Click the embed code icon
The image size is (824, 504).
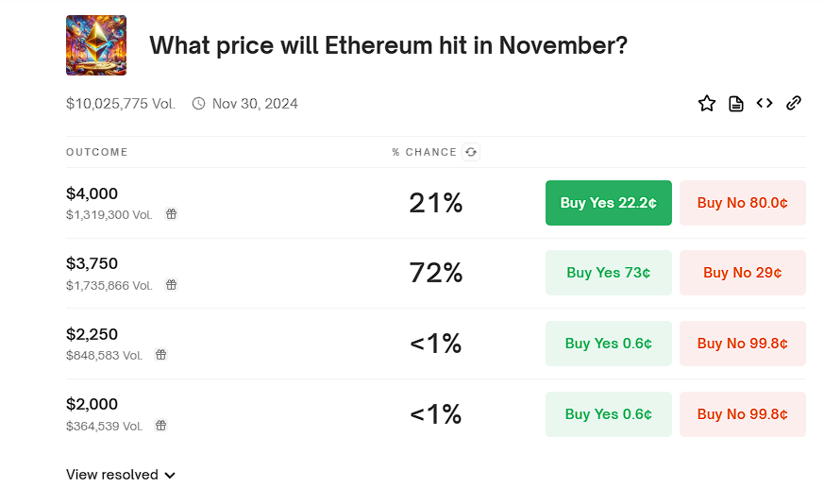pyautogui.click(x=765, y=103)
